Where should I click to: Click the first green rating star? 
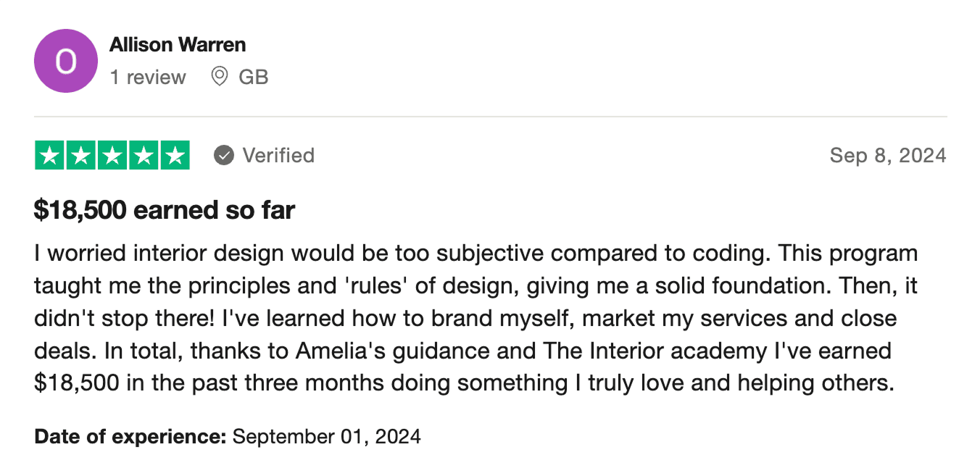50,156
